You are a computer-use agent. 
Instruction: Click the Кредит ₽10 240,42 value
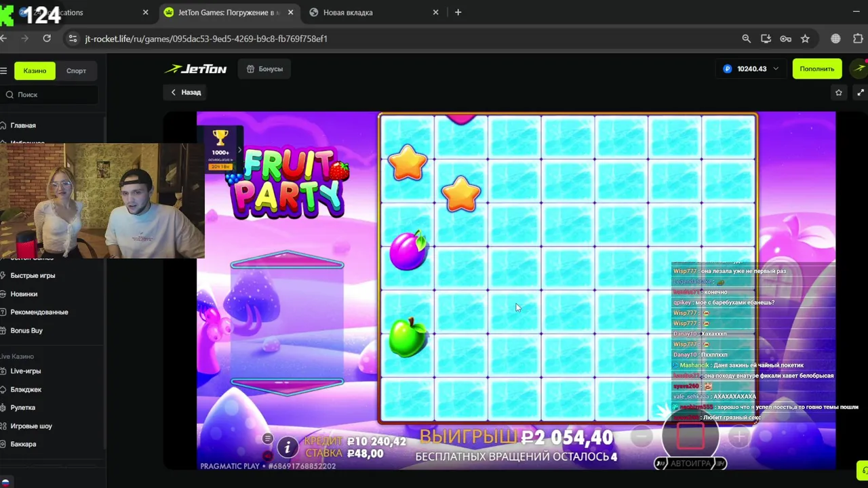[376, 441]
